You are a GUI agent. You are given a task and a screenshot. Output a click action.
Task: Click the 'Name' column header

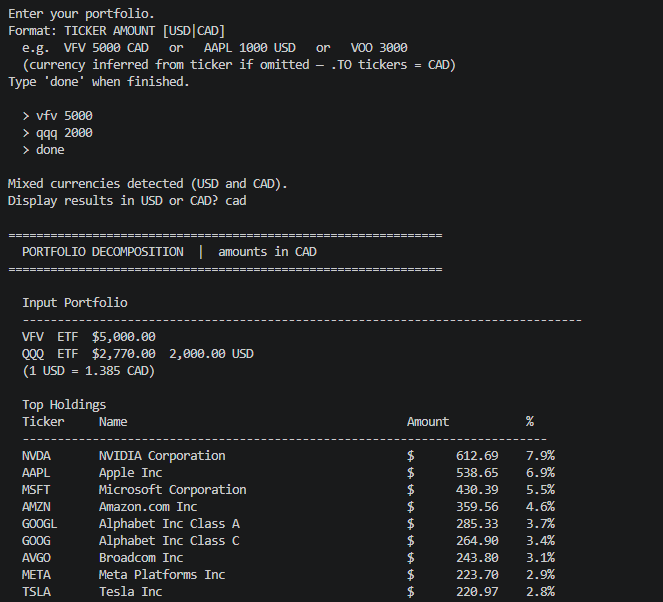(113, 422)
